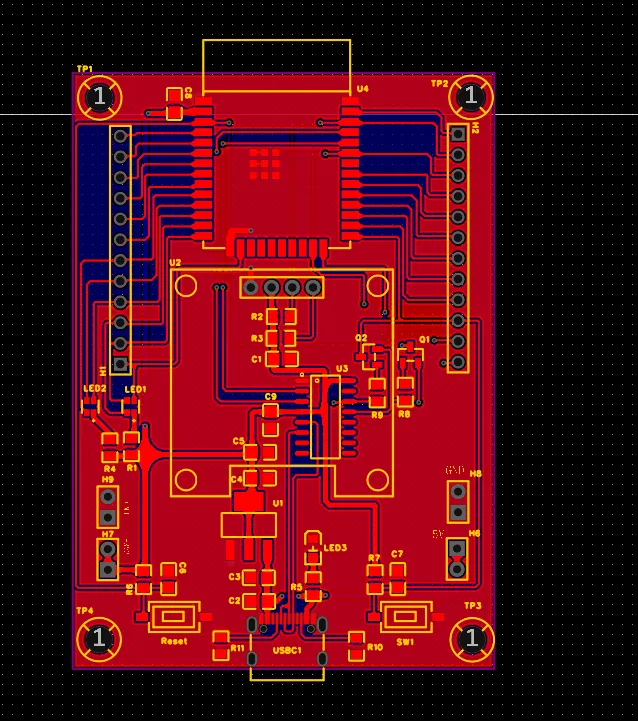The height and width of the screenshot is (721, 638).
Task: Select the four-pin header inside U2 outline
Action: click(x=282, y=287)
